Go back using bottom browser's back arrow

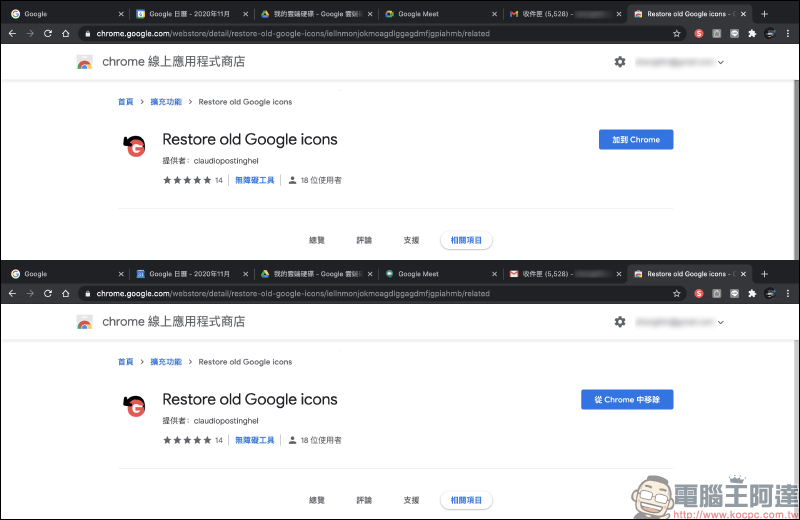point(12,293)
